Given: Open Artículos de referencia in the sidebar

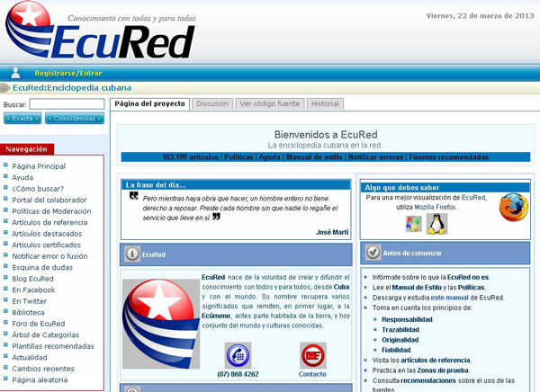Looking at the screenshot, I should pyautogui.click(x=49, y=223).
